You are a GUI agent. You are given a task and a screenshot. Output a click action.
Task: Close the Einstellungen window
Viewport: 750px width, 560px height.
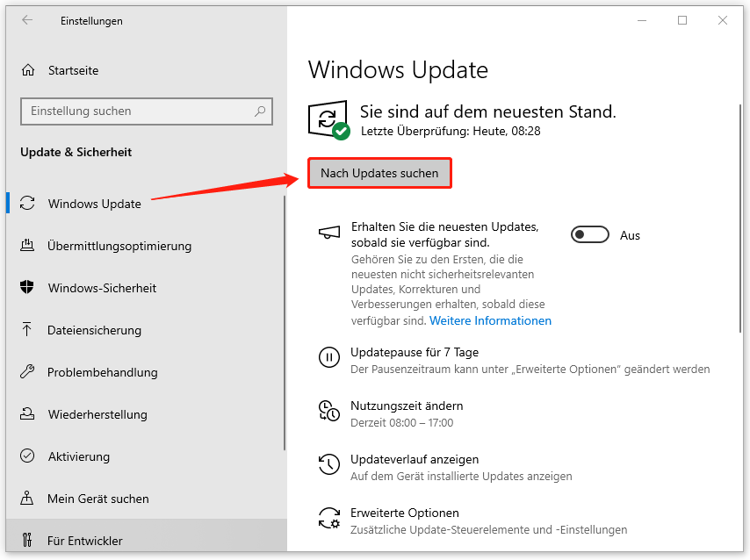(x=722, y=20)
